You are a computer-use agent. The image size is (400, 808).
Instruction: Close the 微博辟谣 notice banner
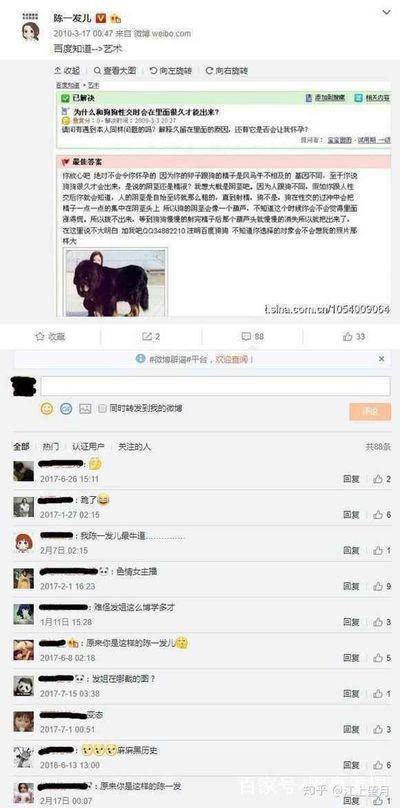click(x=381, y=359)
